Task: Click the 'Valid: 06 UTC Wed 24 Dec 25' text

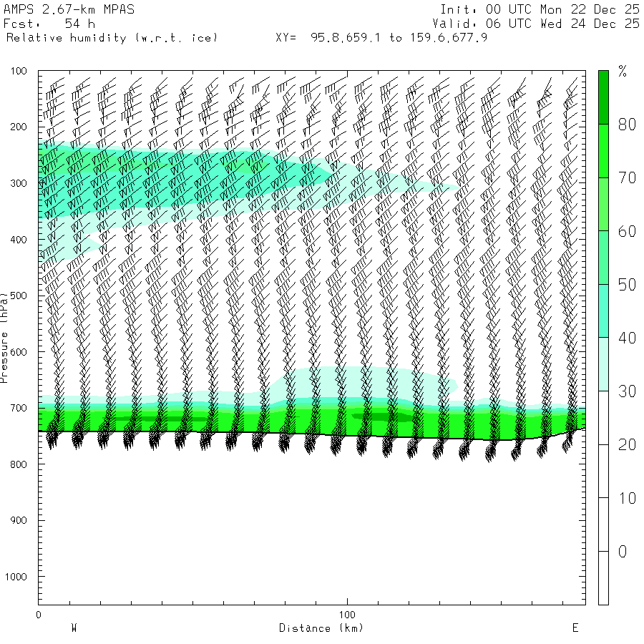Action: pos(536,24)
